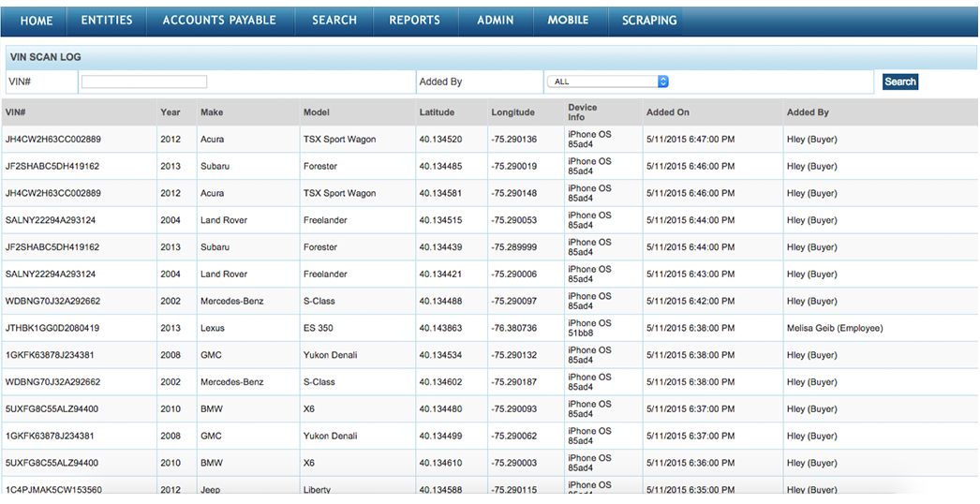Click latitude 40.143863
Viewport: 980px width, 504px height.
click(440, 328)
